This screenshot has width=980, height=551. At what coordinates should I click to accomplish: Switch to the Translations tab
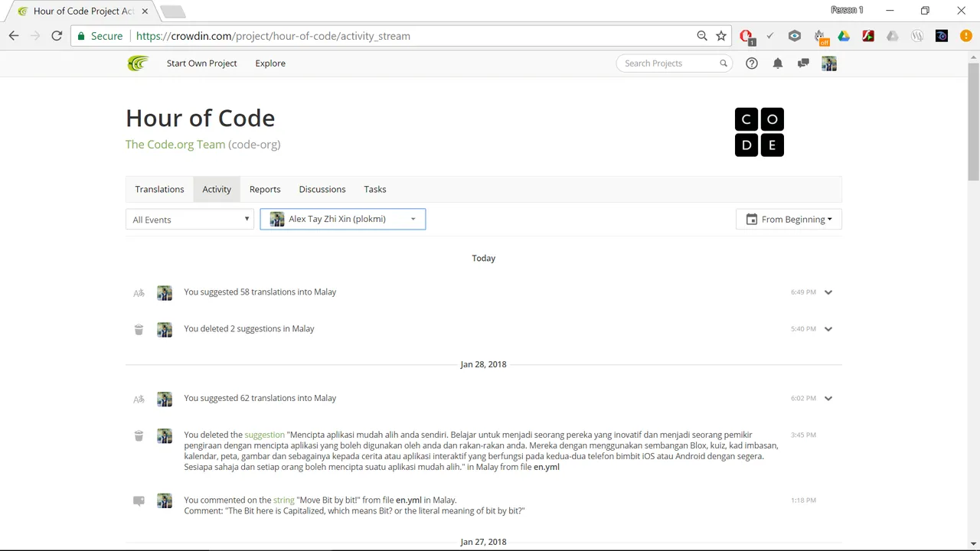pyautogui.click(x=159, y=189)
